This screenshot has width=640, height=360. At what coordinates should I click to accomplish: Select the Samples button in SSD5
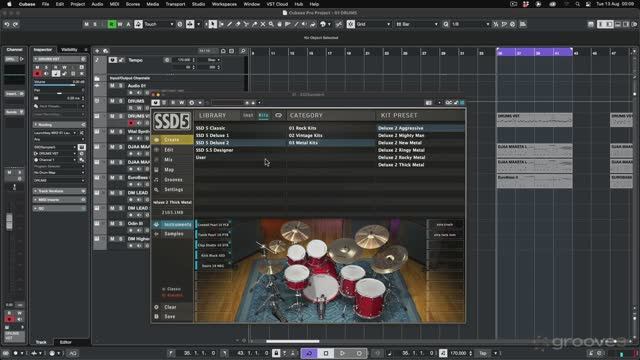click(x=173, y=234)
